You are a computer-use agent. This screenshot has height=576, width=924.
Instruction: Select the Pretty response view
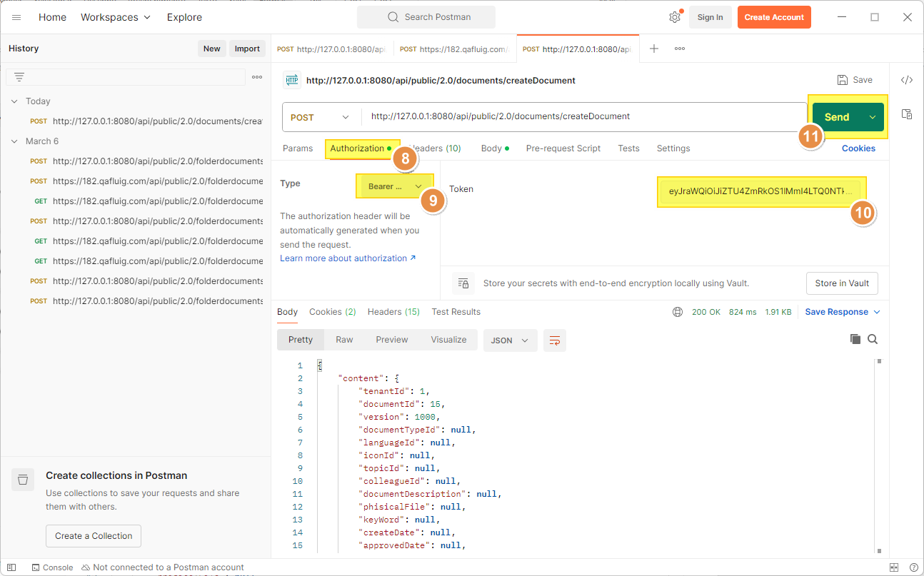(x=301, y=340)
